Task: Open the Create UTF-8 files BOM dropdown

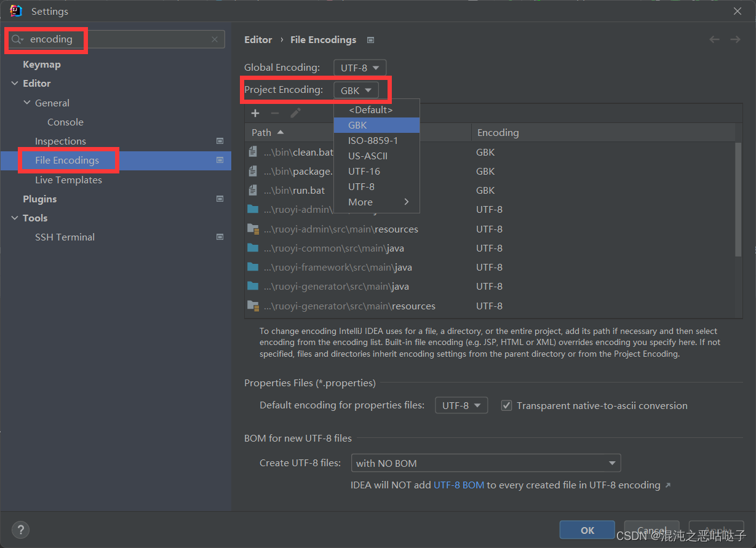Action: click(485, 463)
